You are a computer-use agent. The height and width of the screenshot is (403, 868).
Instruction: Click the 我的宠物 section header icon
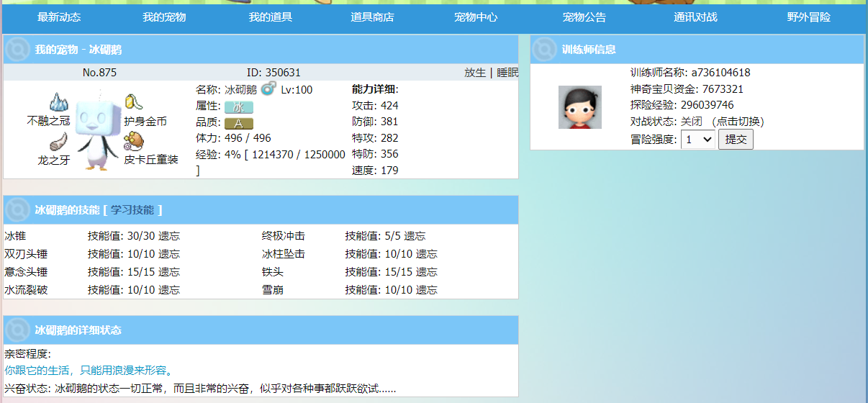click(x=17, y=49)
